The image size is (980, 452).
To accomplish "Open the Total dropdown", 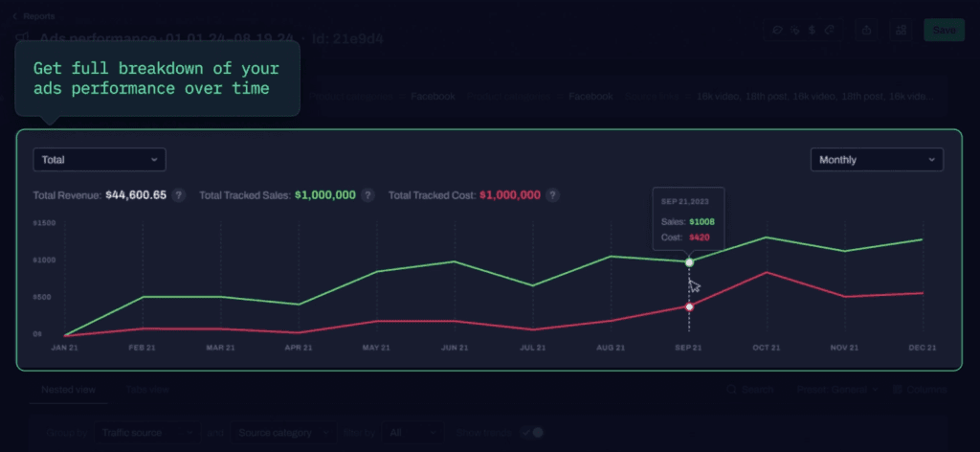I will (100, 160).
